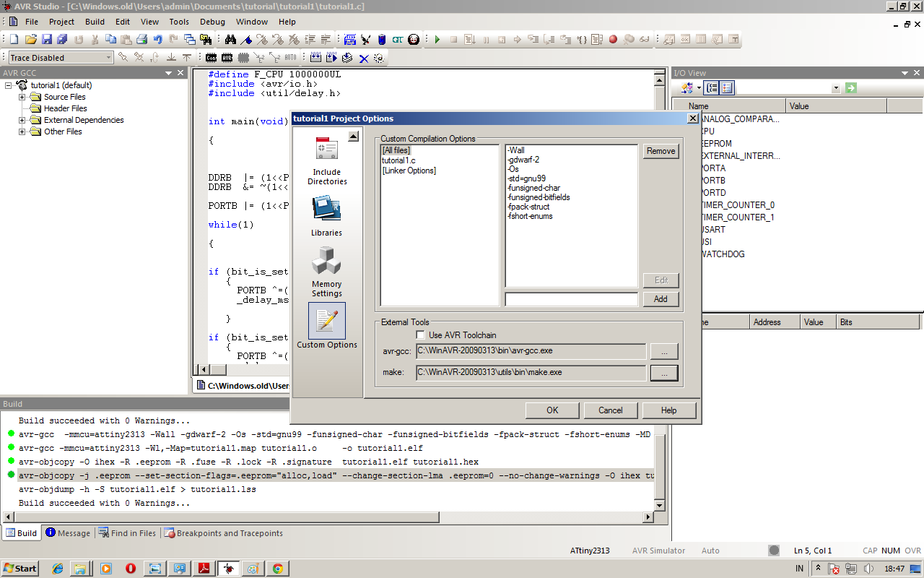Click the Remove option button
Image resolution: width=924 pixels, height=578 pixels.
pos(661,151)
